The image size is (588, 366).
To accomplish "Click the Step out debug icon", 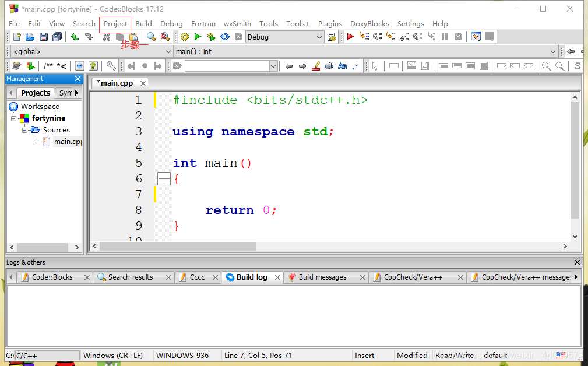I will [x=404, y=37].
